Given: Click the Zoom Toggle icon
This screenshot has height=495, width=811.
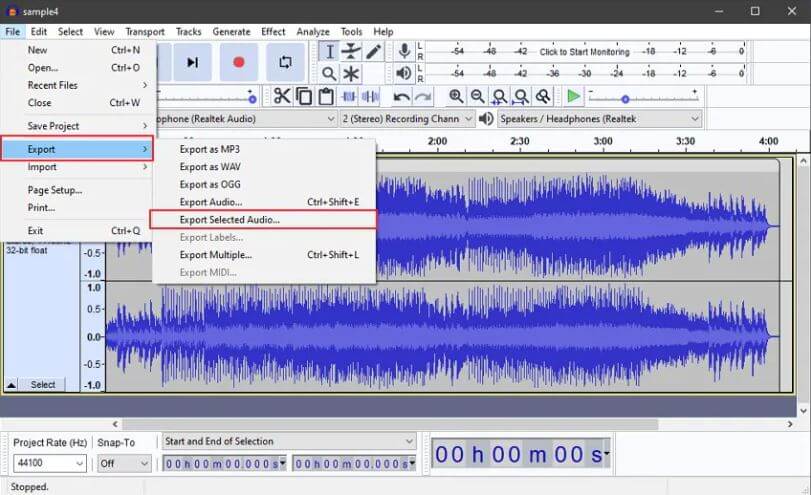Looking at the screenshot, I should tap(543, 96).
